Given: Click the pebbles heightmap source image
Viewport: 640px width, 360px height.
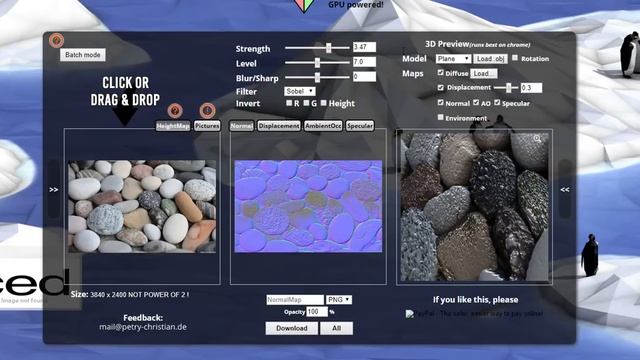Looking at the screenshot, I should 142,206.
